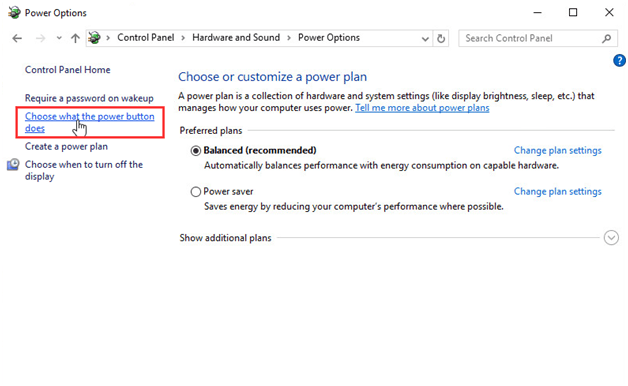Click the magnifier search icon

tap(607, 38)
